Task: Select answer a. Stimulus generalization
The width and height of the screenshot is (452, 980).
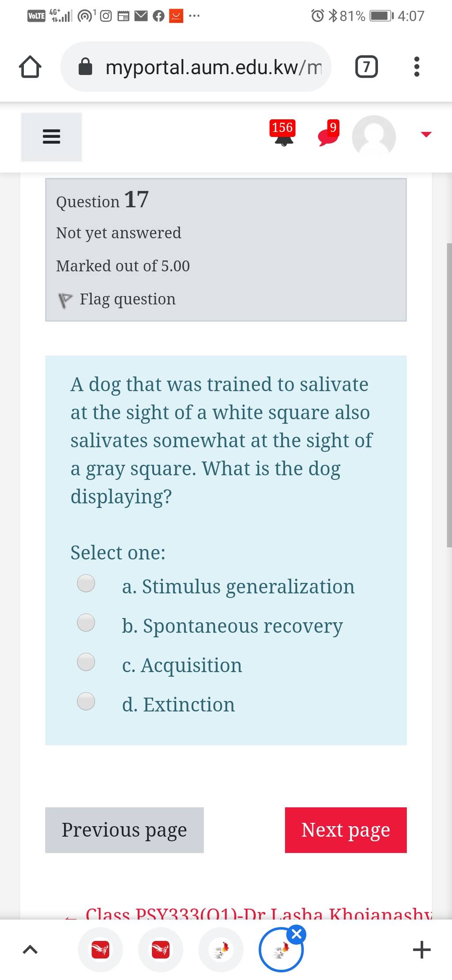Action: (x=86, y=583)
